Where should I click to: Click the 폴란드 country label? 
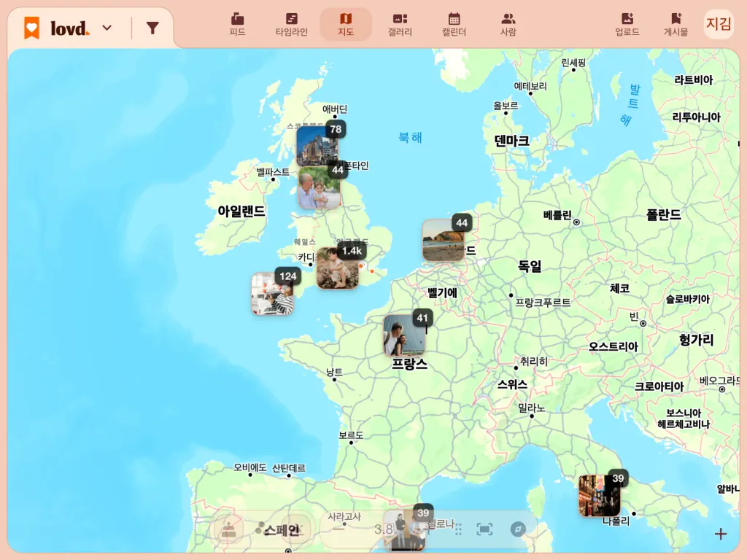[x=663, y=215]
